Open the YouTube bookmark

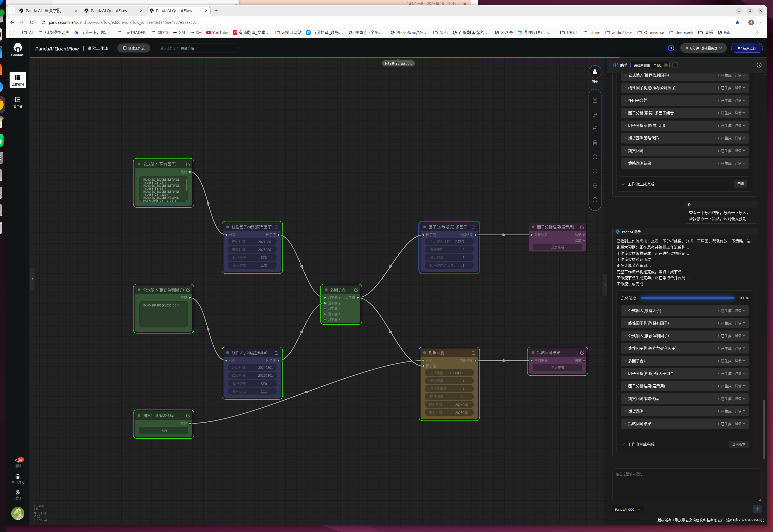(x=217, y=33)
